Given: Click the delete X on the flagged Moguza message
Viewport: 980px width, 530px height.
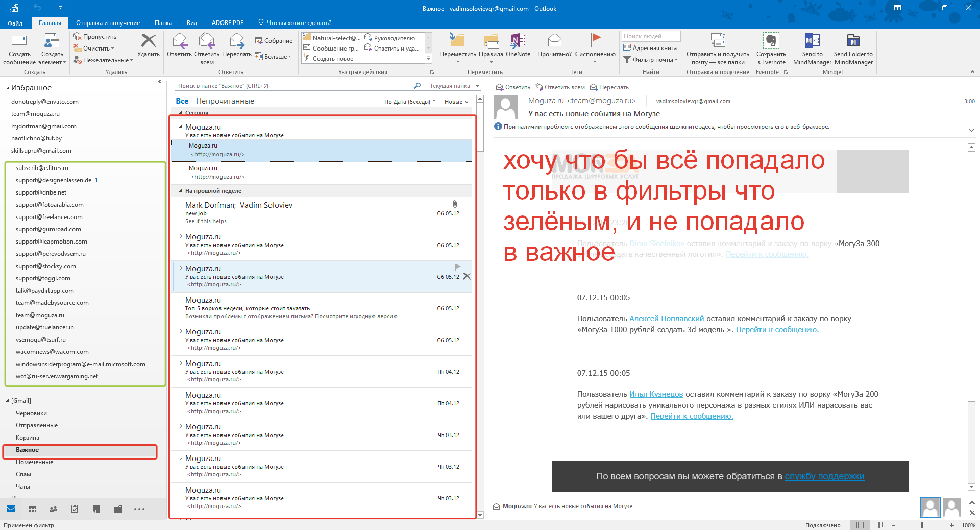Looking at the screenshot, I should (467, 277).
